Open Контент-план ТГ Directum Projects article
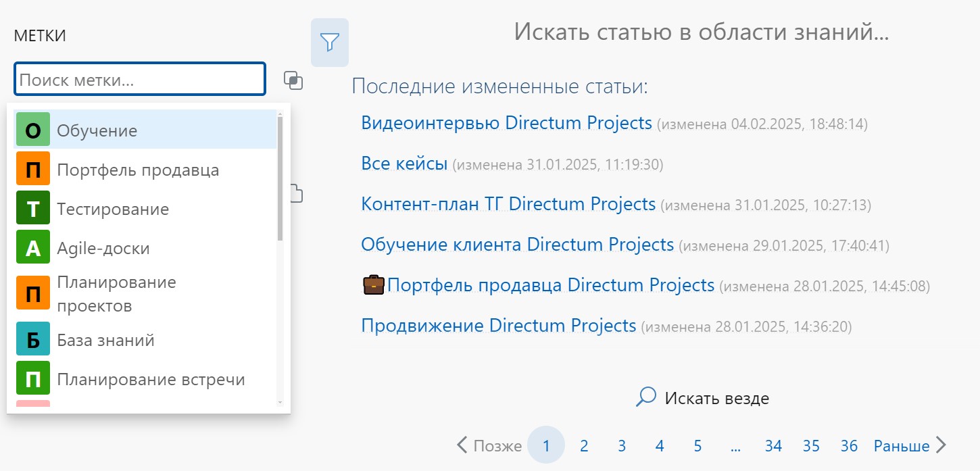The image size is (980, 471). pos(508,204)
